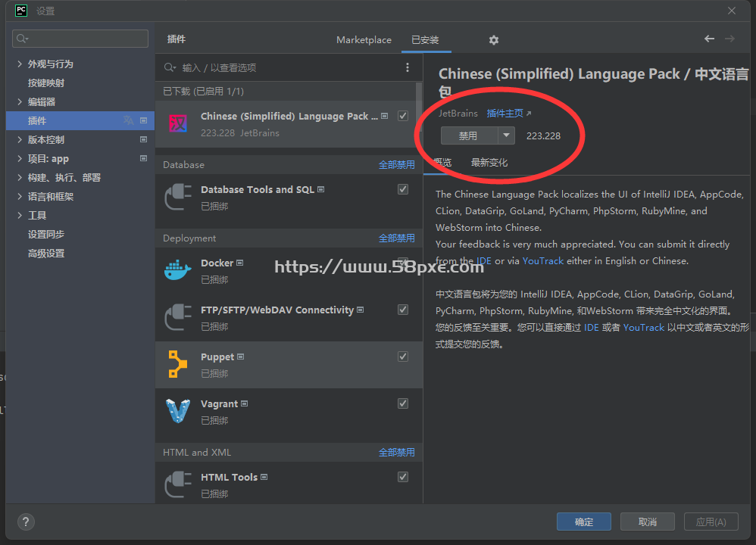The height and width of the screenshot is (545, 756).
Task: Open the plugin list three-dot options menu
Action: [x=408, y=67]
